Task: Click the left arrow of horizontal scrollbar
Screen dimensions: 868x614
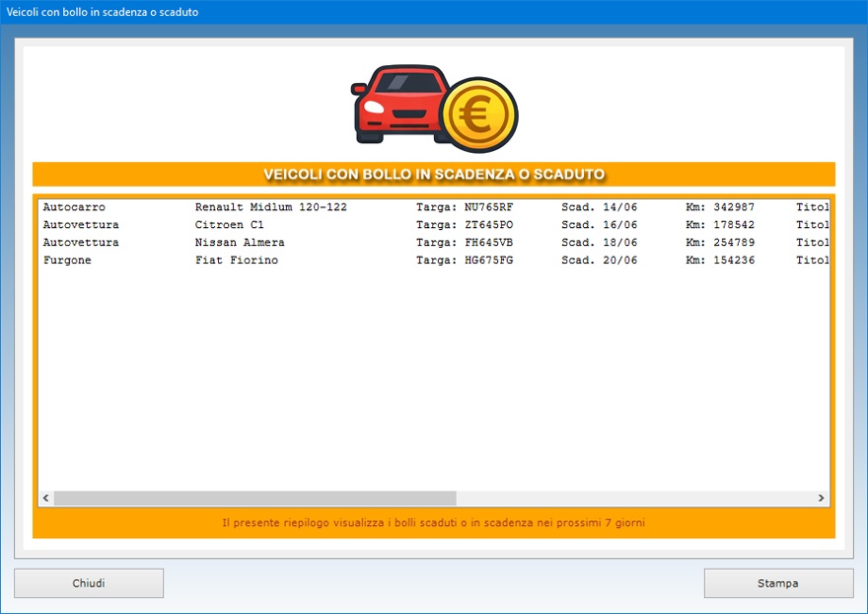Action: click(45, 499)
